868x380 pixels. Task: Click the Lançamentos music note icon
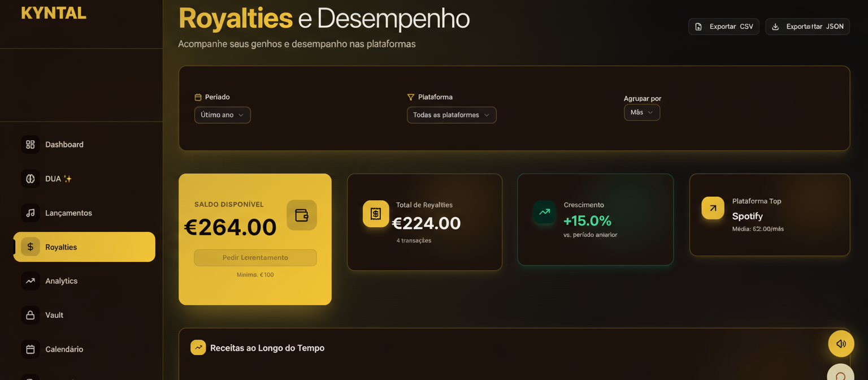click(31, 213)
